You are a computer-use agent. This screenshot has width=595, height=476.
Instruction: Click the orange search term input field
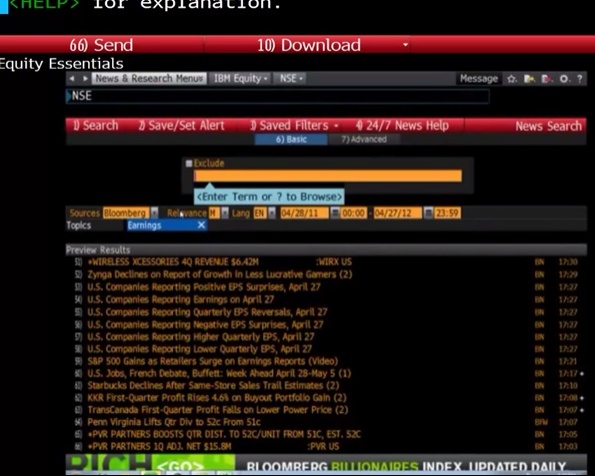328,176
